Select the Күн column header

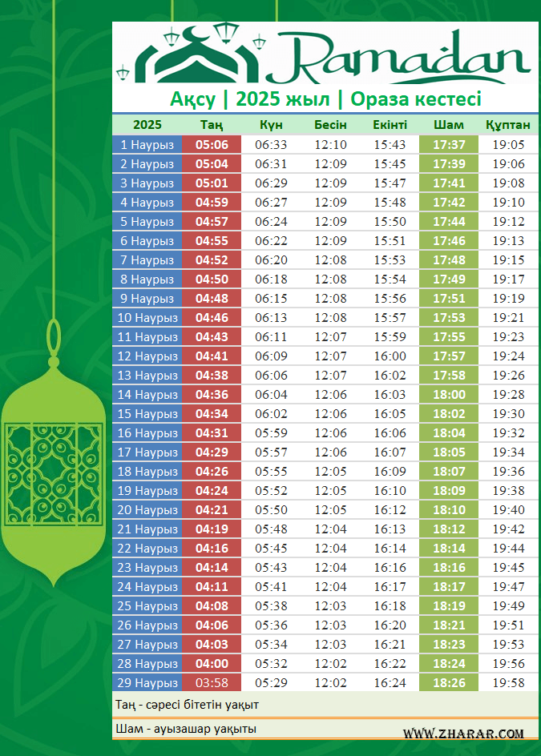click(x=271, y=125)
